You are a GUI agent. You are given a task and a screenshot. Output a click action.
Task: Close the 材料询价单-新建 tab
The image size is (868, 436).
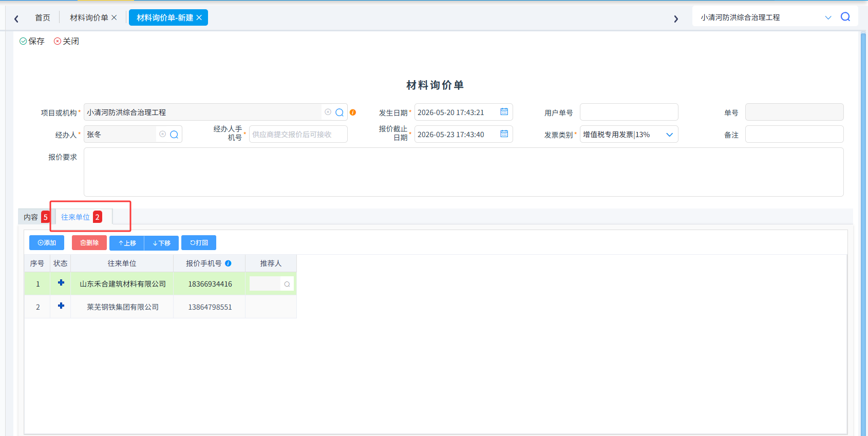point(199,17)
